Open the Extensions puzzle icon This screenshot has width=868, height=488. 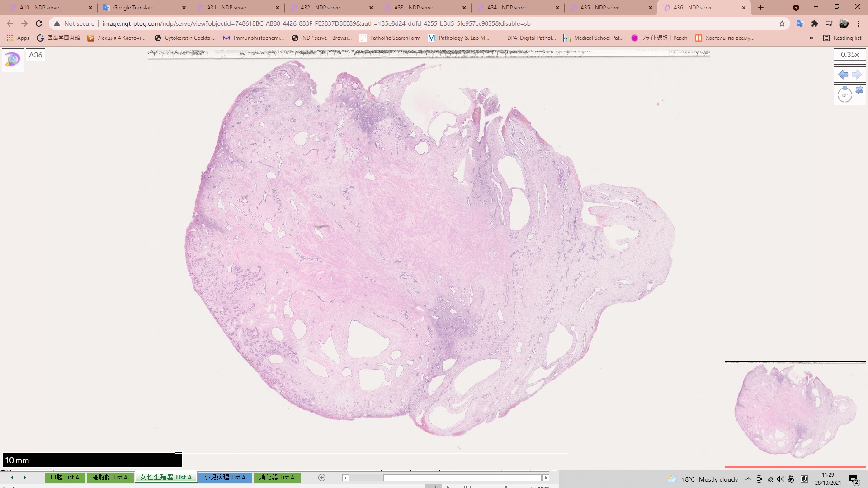click(x=815, y=23)
